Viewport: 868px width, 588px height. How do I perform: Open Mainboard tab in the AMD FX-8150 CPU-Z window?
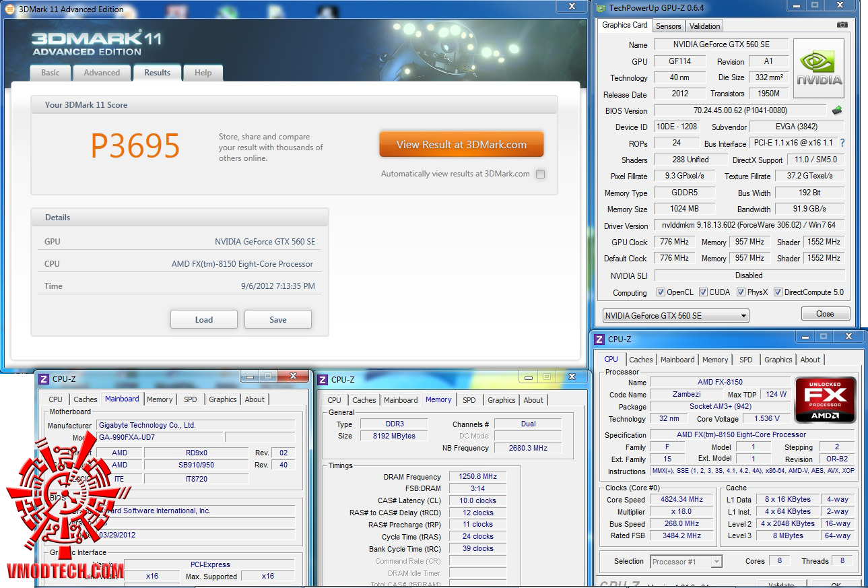click(x=677, y=360)
